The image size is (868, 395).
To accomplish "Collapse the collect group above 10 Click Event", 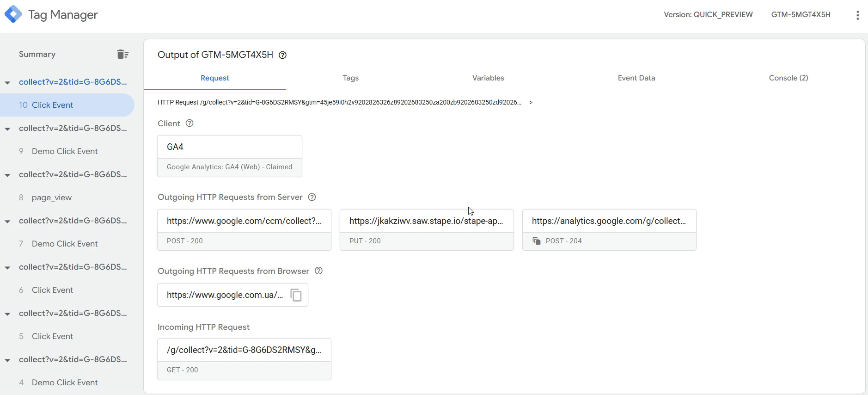I will click(7, 83).
